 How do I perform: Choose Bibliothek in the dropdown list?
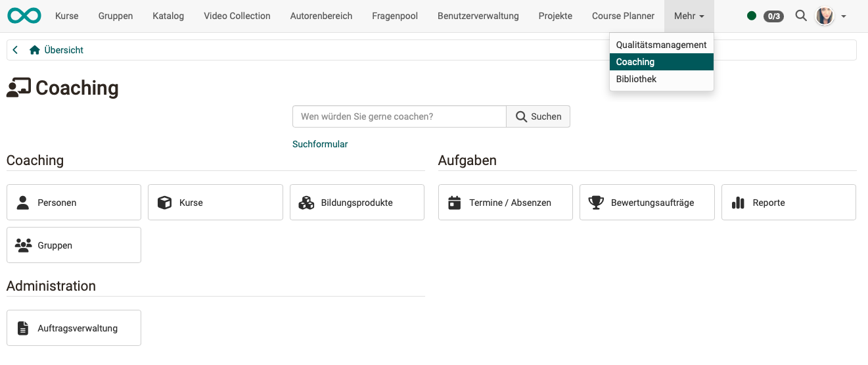(x=636, y=79)
